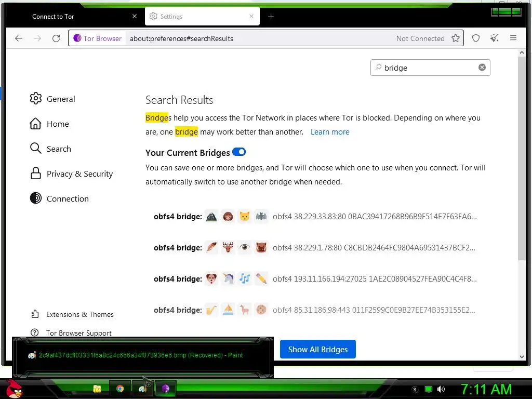Close the Connect to Tor tab
Screen dimensions: 532x399
coord(135,16)
